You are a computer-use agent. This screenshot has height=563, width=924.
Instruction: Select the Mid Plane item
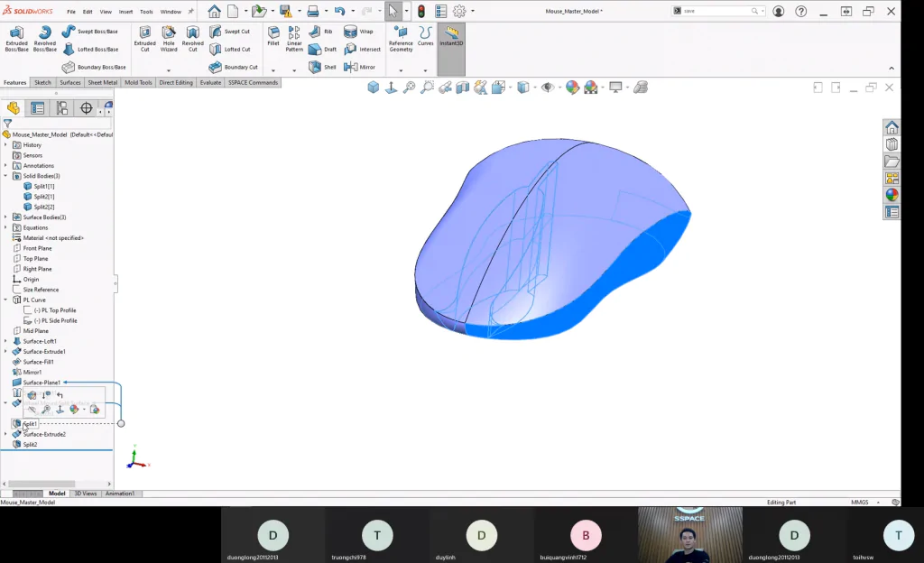point(35,331)
